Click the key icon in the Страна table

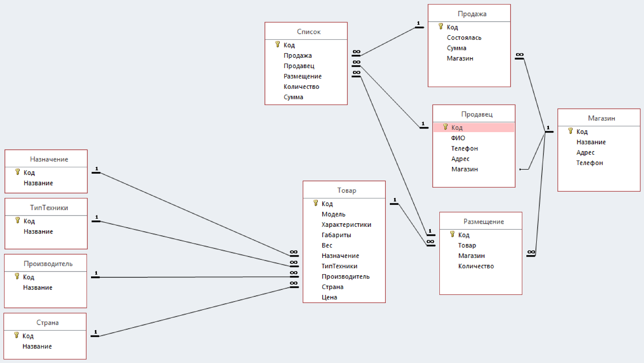17,335
